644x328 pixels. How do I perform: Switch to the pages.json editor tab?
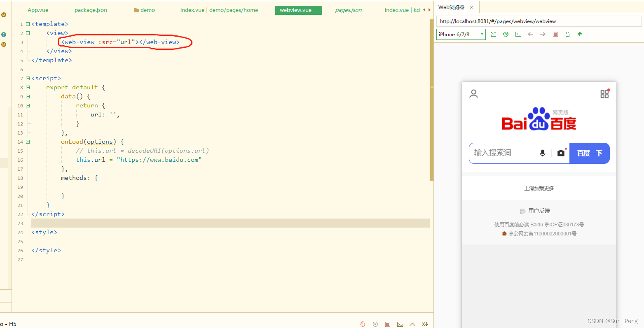pos(348,10)
